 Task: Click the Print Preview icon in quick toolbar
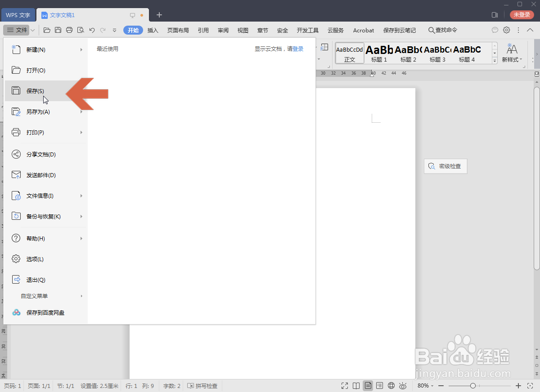81,30
